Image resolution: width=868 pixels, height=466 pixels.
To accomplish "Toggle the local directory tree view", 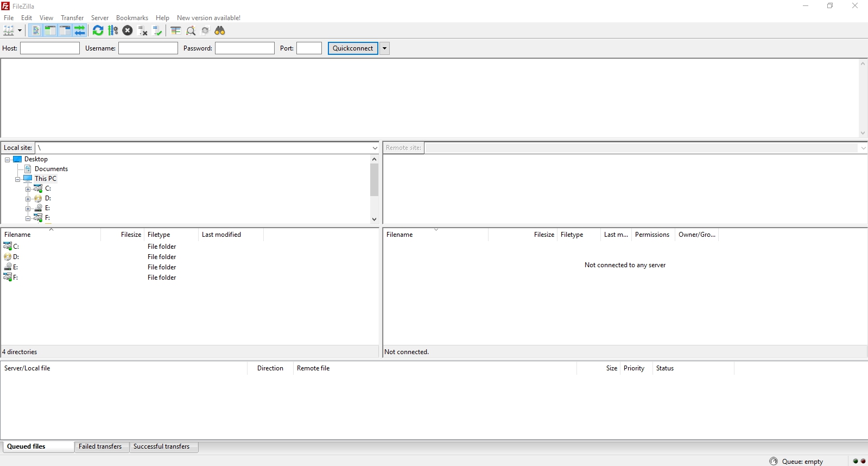I will 50,30.
